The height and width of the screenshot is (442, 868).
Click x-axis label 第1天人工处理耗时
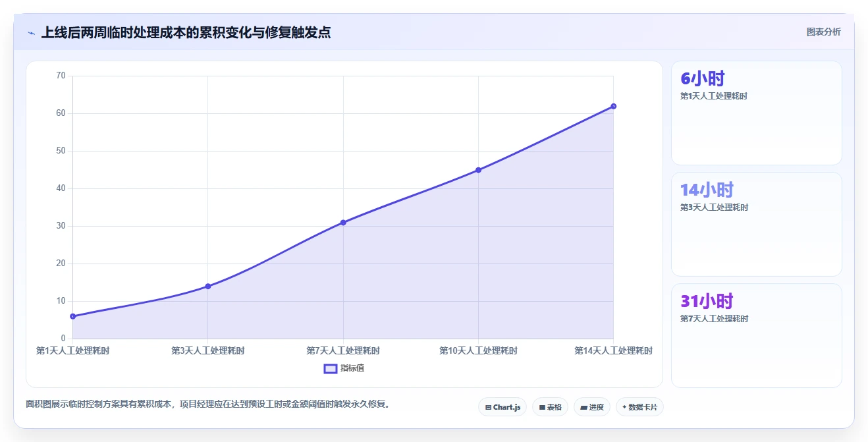coord(72,350)
